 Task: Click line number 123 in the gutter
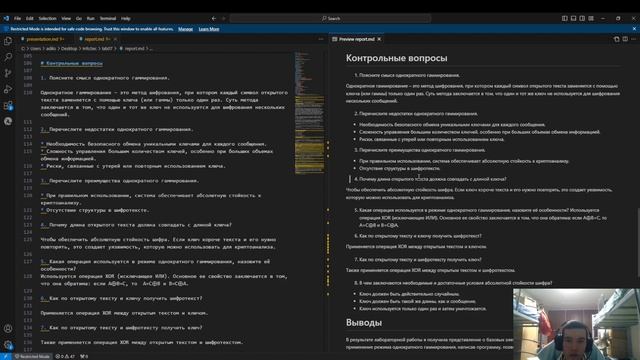(28, 225)
